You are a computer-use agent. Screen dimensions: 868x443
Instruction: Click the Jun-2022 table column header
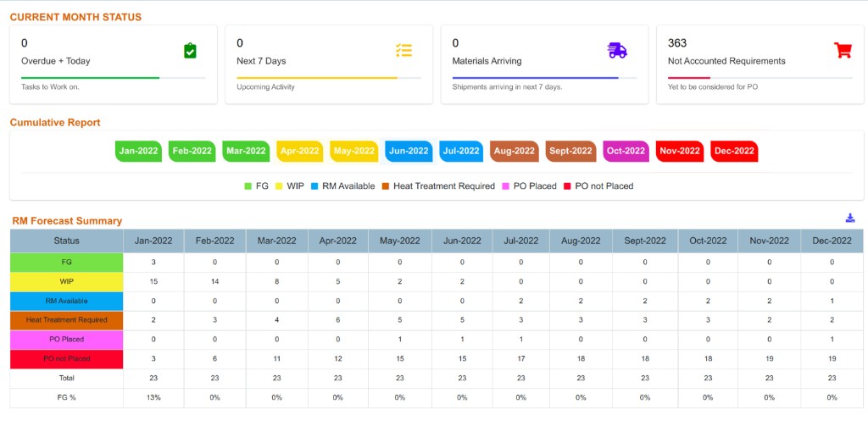pos(462,241)
